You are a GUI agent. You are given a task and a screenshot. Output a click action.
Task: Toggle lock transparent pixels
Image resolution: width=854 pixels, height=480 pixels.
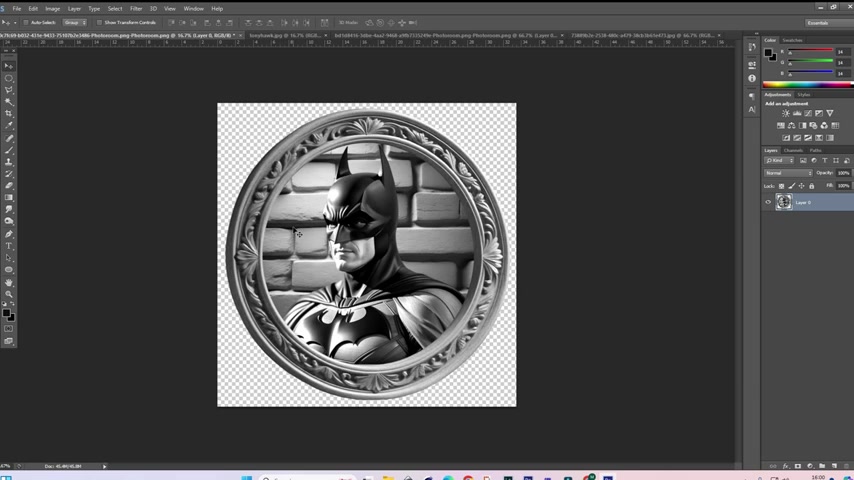click(781, 186)
